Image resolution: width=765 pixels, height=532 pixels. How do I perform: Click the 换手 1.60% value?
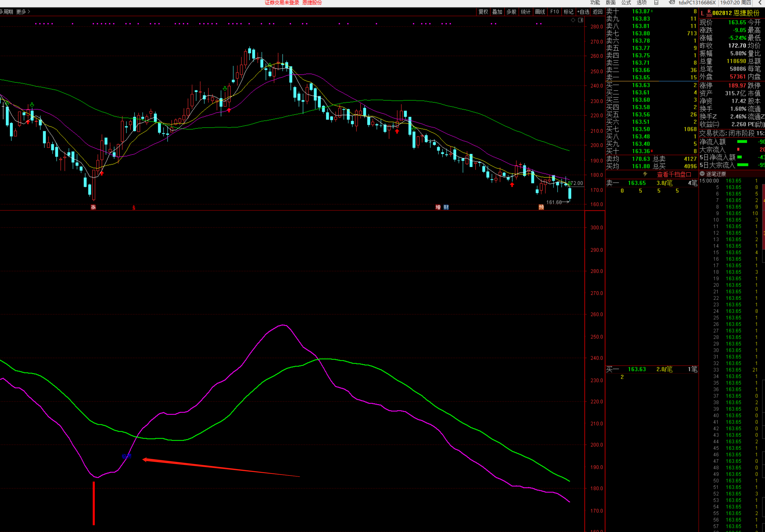[738, 109]
